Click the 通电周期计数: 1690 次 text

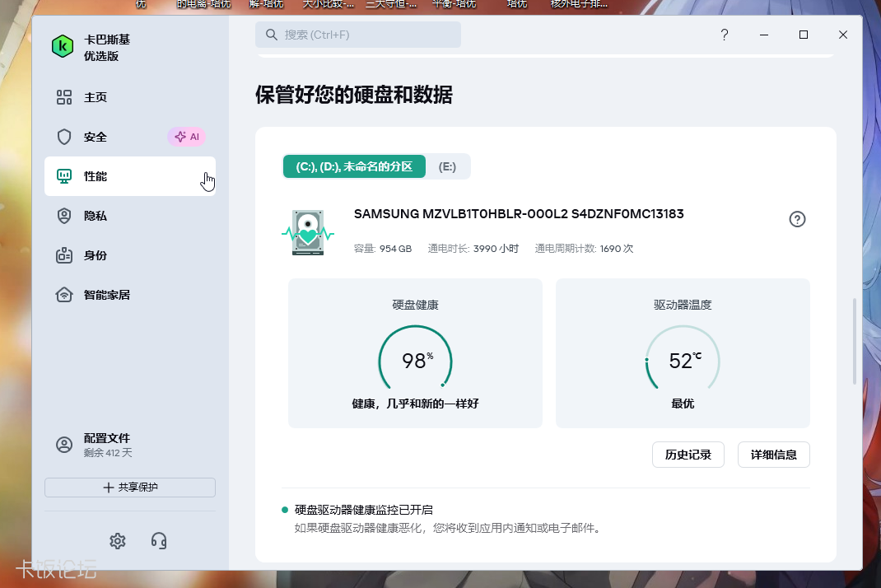(584, 249)
